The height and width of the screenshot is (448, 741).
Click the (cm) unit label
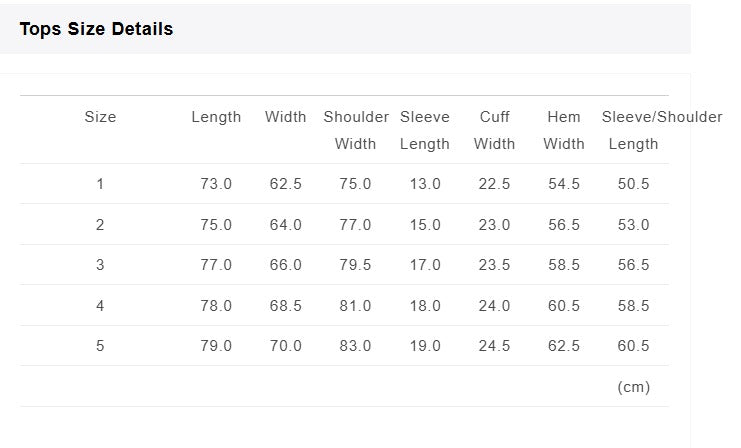tap(634, 387)
